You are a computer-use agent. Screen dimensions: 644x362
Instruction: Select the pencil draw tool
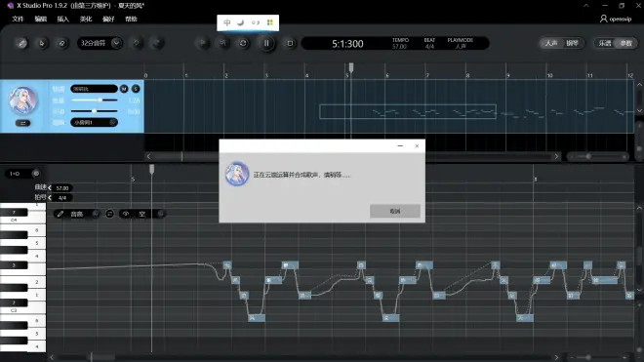[x=21, y=43]
